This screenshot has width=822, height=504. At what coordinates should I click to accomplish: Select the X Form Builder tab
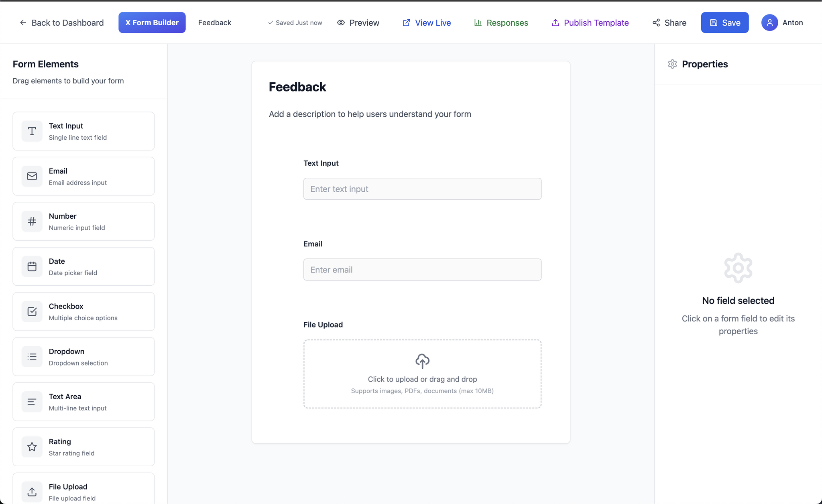click(152, 22)
